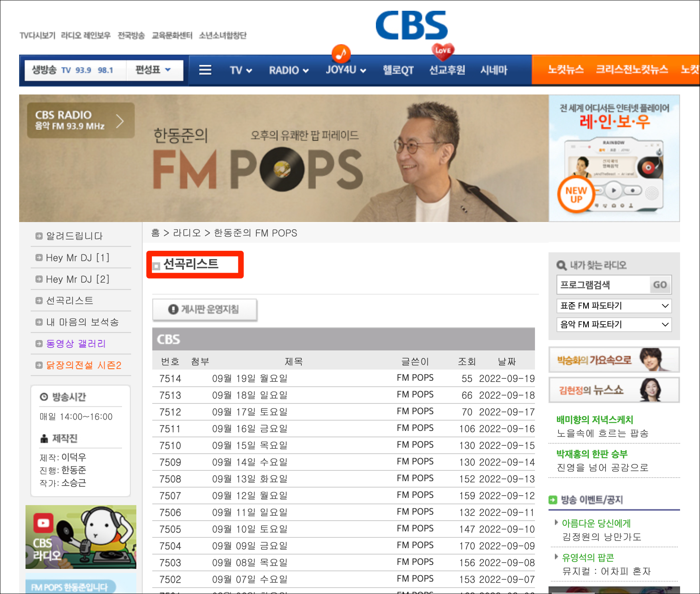Select live broadcast TV link

click(x=66, y=70)
